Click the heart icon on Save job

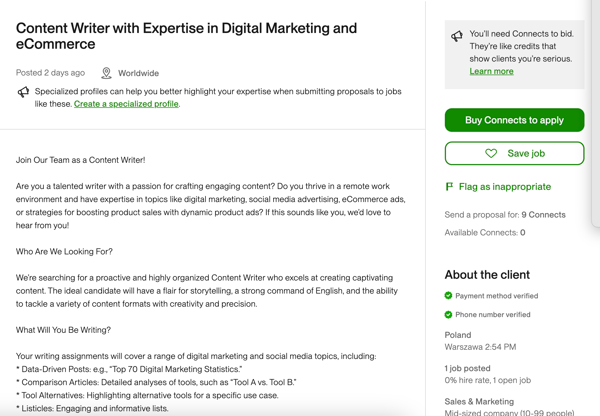[x=491, y=153]
